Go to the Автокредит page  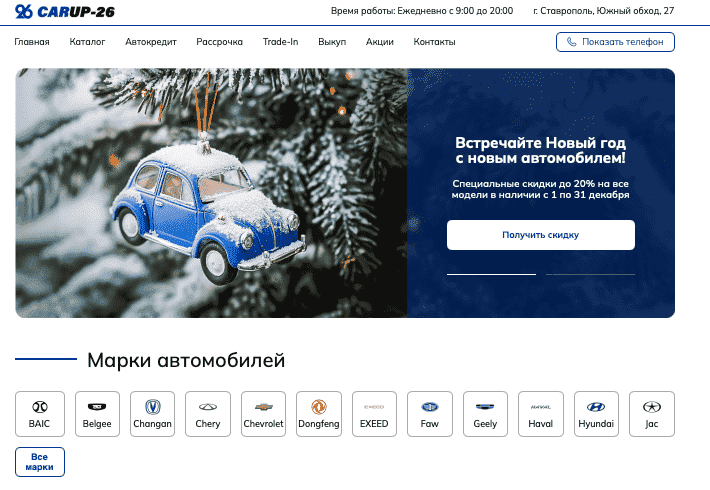tap(149, 42)
